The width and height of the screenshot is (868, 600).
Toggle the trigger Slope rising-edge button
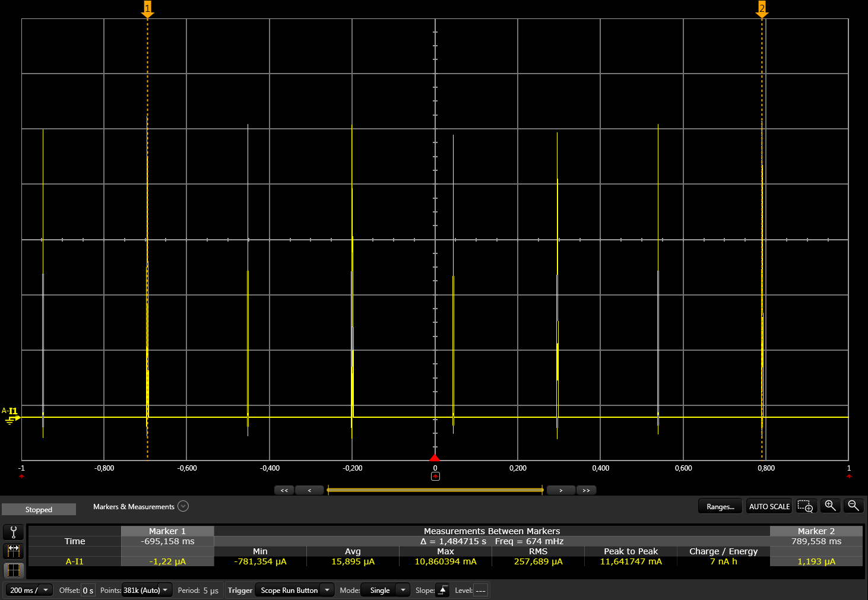[442, 590]
